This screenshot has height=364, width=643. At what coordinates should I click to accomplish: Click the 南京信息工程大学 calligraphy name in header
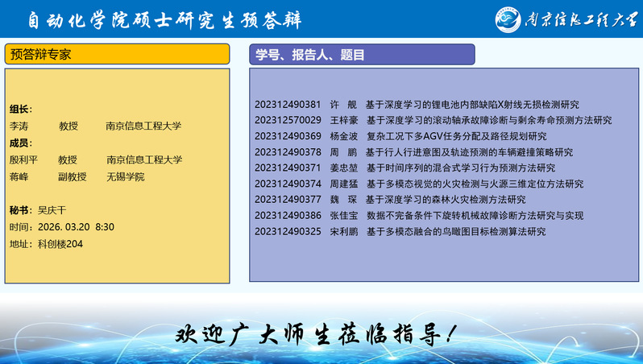point(580,19)
